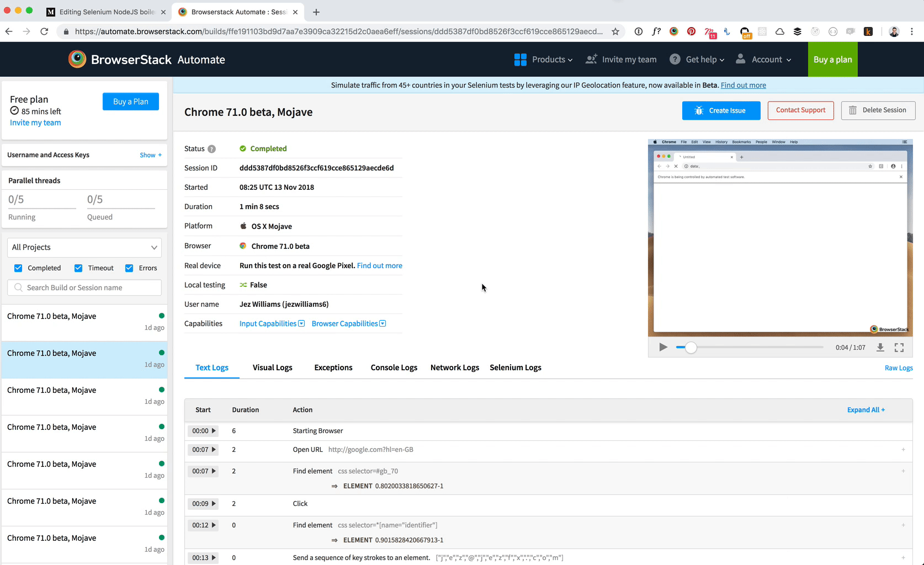Screen dimensions: 924x565
Task: Enter fullscreen video mode
Action: [899, 347]
